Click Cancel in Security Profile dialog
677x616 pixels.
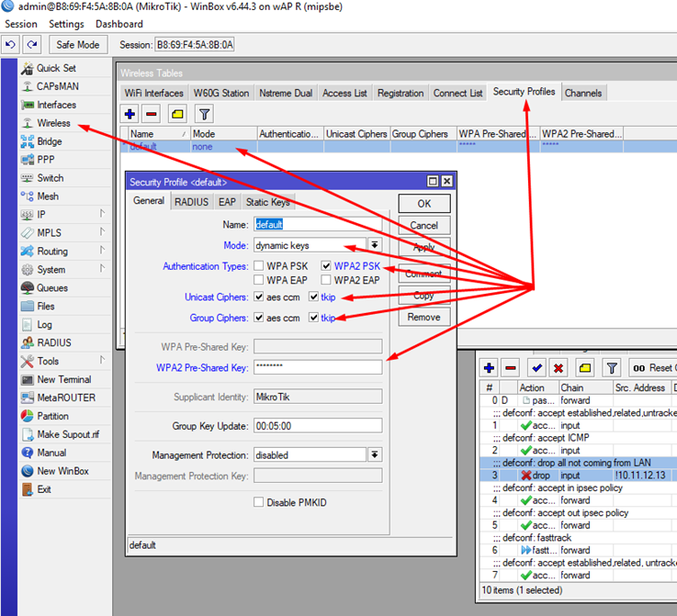coord(424,225)
